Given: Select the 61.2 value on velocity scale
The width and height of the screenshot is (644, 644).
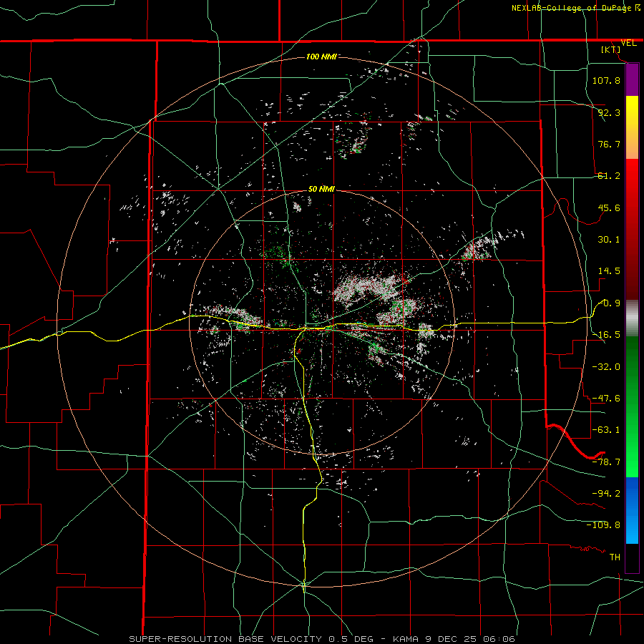Looking at the screenshot, I should (609, 176).
